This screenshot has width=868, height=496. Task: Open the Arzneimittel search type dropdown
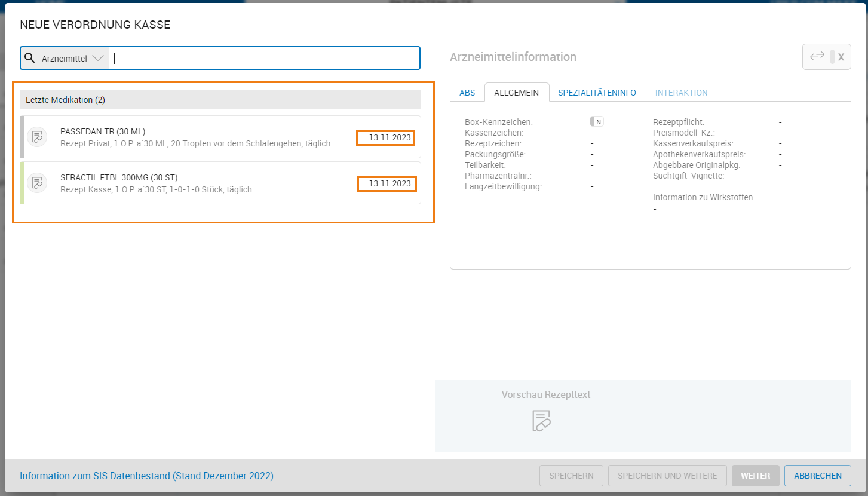click(x=73, y=59)
